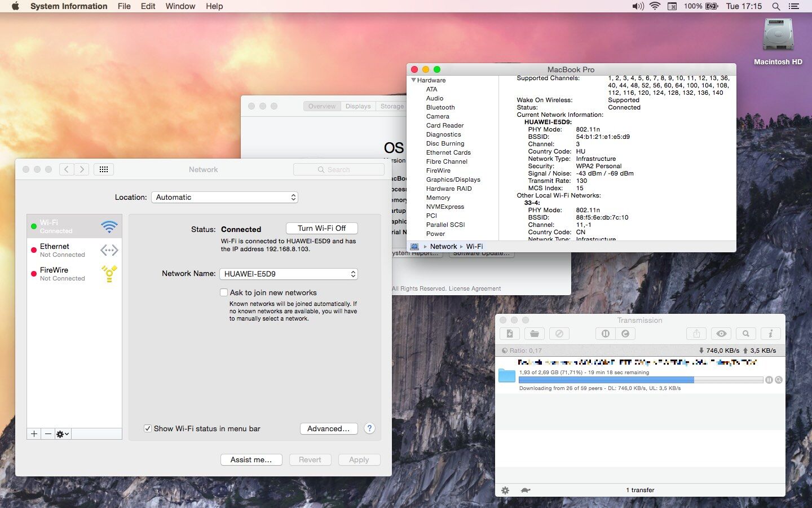The width and height of the screenshot is (812, 508).
Task: Open the File menu
Action: [x=124, y=6]
